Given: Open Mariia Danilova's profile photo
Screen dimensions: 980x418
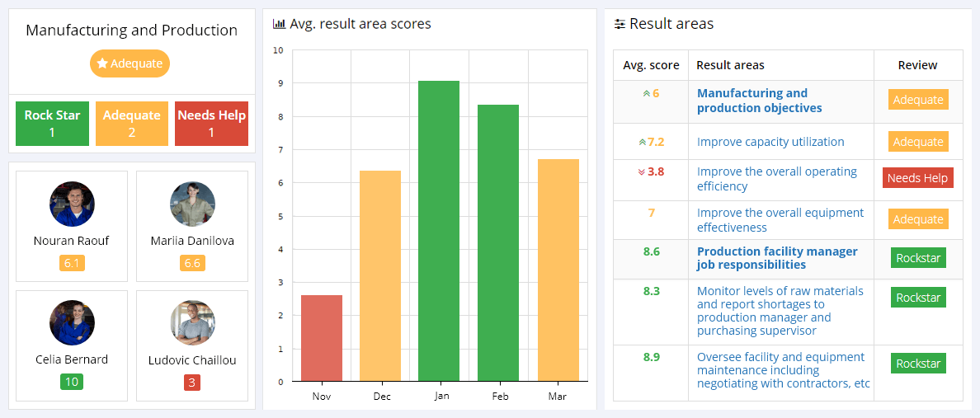Looking at the screenshot, I should tap(192, 204).
